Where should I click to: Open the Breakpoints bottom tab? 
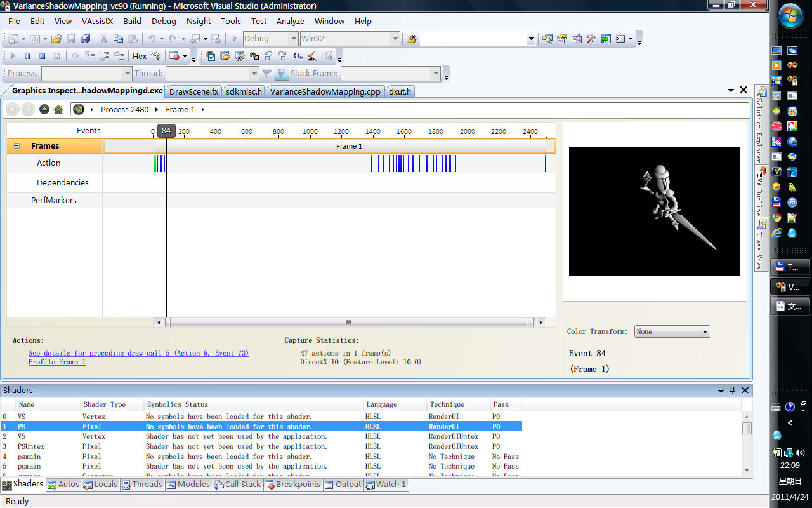[x=293, y=485]
